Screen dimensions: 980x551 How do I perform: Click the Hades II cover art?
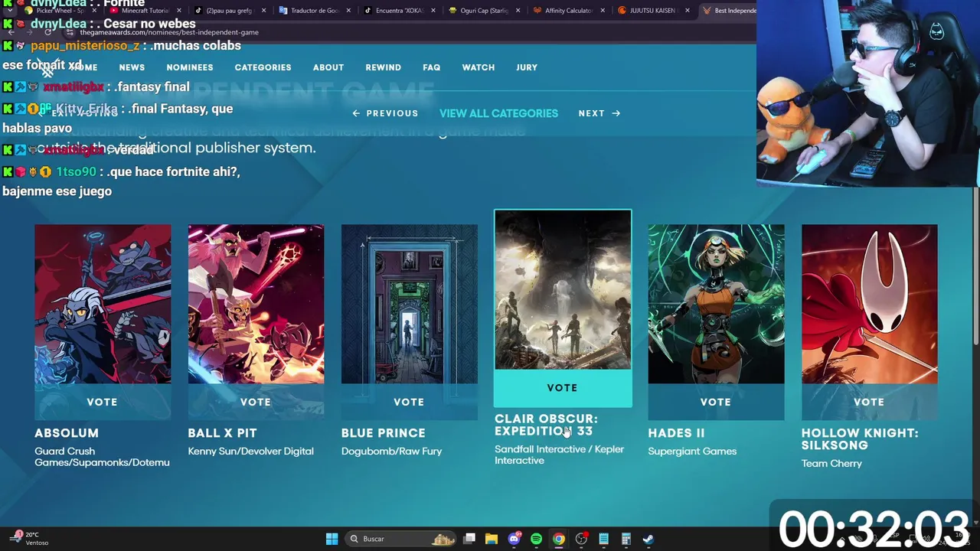716,304
